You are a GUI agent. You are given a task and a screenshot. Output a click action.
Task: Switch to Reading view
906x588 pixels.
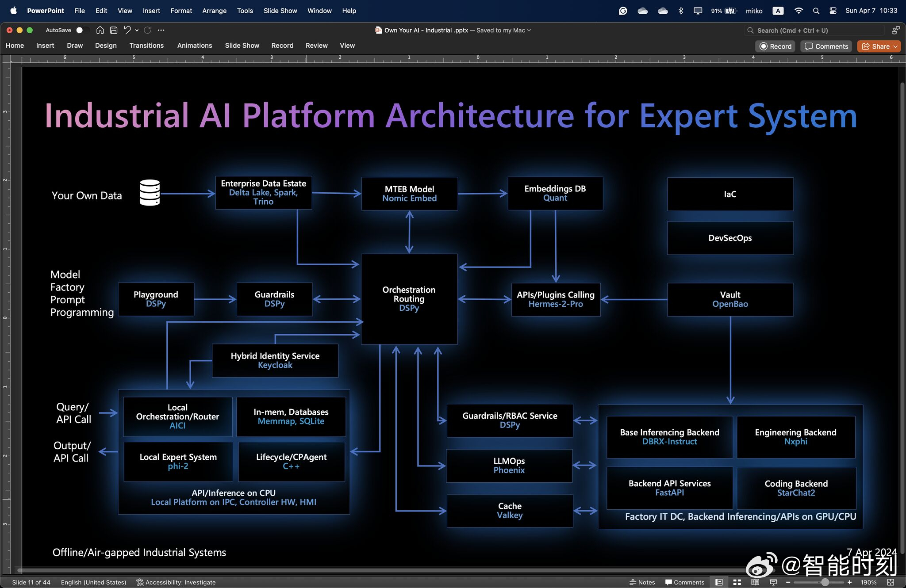[755, 582]
